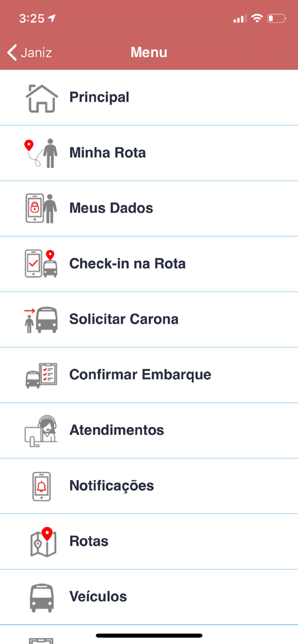Screen dimensions: 298x644
Task: Click the Minha Rota person-with-pin icon
Action: pyautogui.click(x=41, y=152)
